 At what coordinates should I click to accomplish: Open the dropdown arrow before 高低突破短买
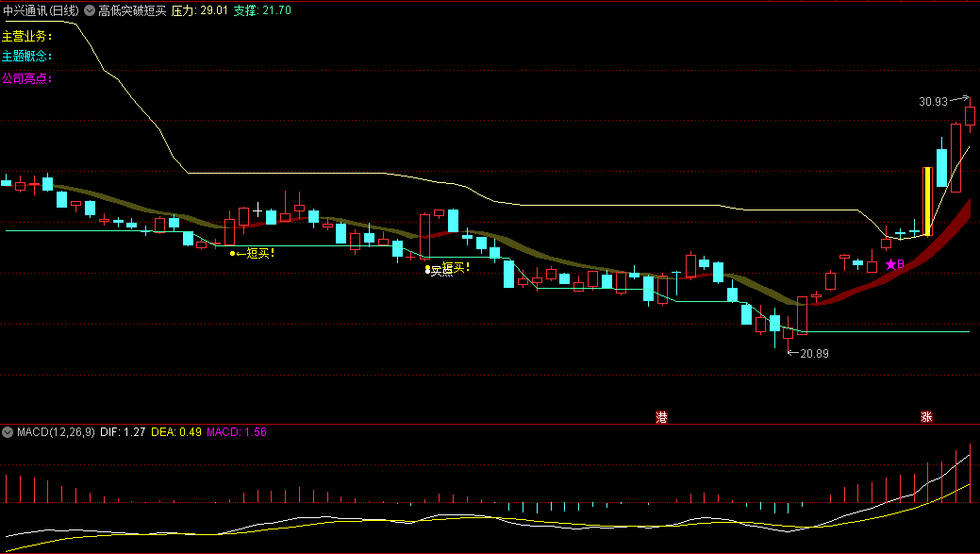pyautogui.click(x=90, y=10)
